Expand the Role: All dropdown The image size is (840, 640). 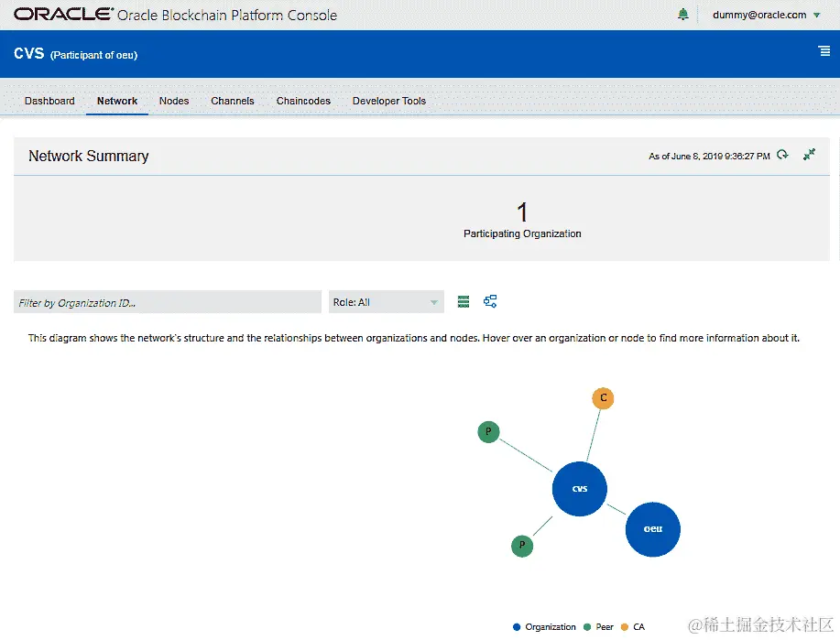387,302
